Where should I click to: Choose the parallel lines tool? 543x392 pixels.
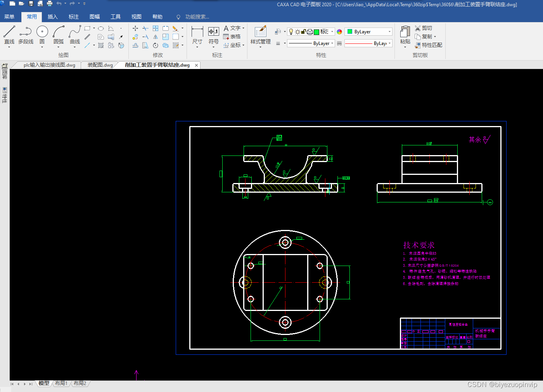tap(87, 37)
